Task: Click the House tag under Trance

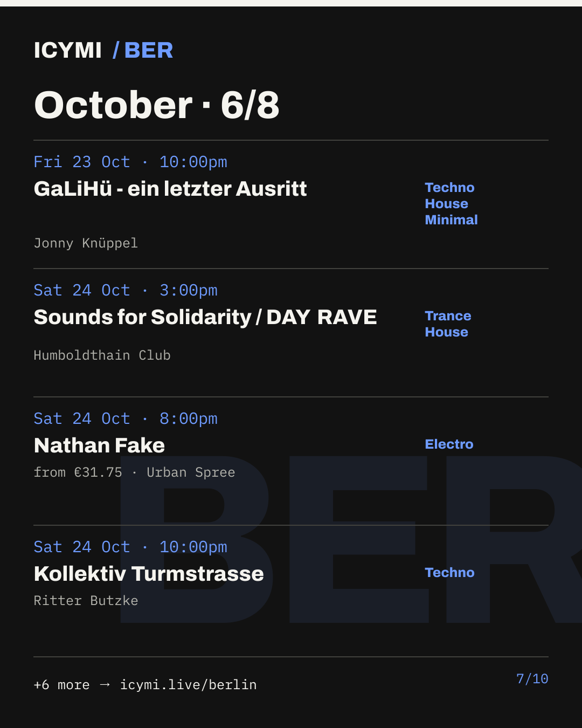Action: point(446,332)
